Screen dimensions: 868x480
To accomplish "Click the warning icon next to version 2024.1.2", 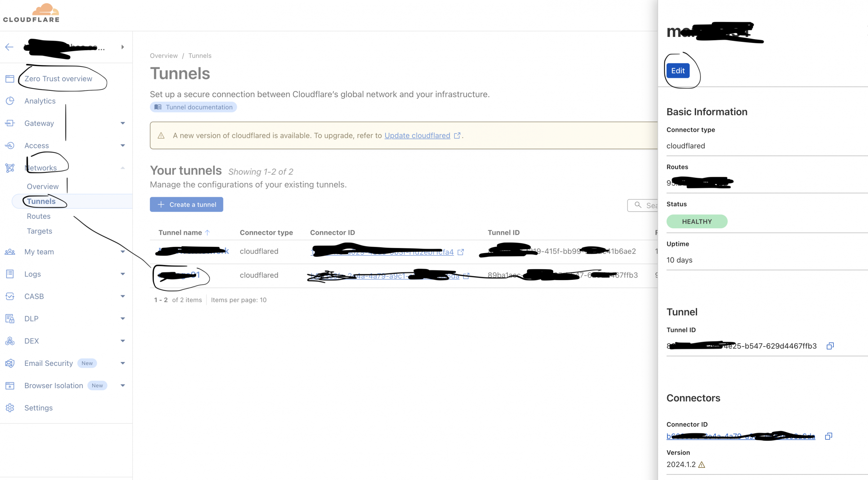I will pyautogui.click(x=702, y=465).
